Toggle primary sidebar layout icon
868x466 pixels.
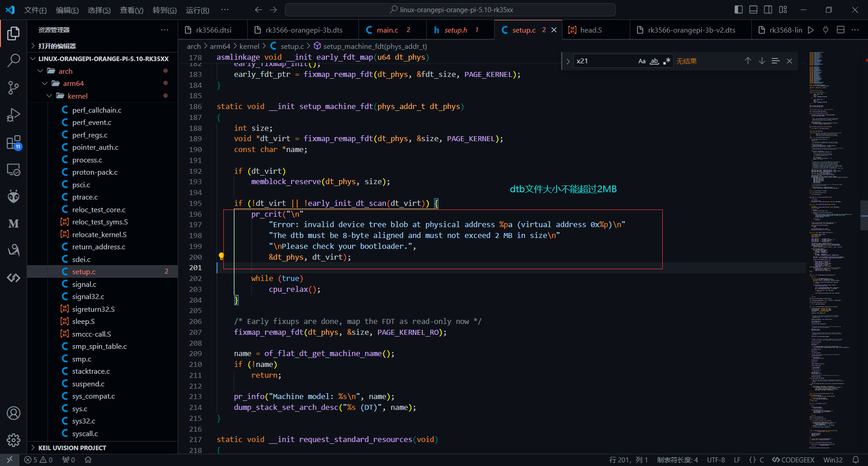739,10
